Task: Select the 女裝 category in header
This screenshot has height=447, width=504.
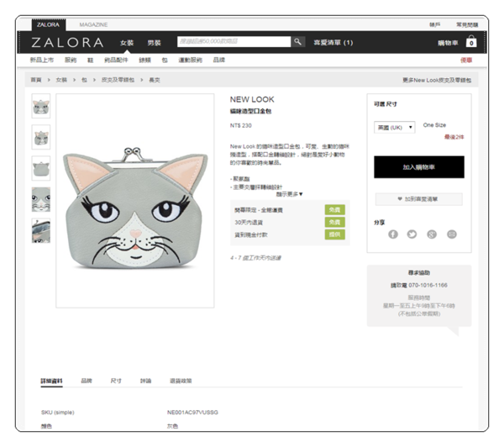Action: pos(127,43)
